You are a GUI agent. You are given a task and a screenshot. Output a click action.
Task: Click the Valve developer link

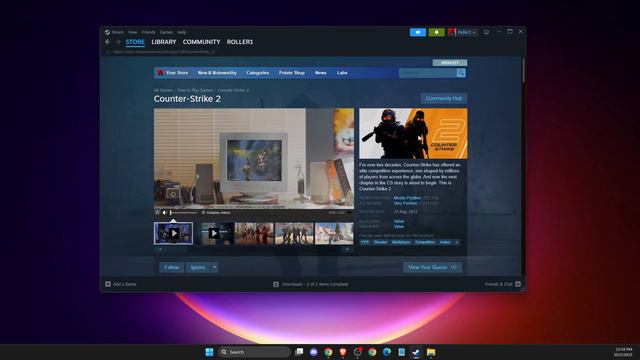pyautogui.click(x=399, y=221)
